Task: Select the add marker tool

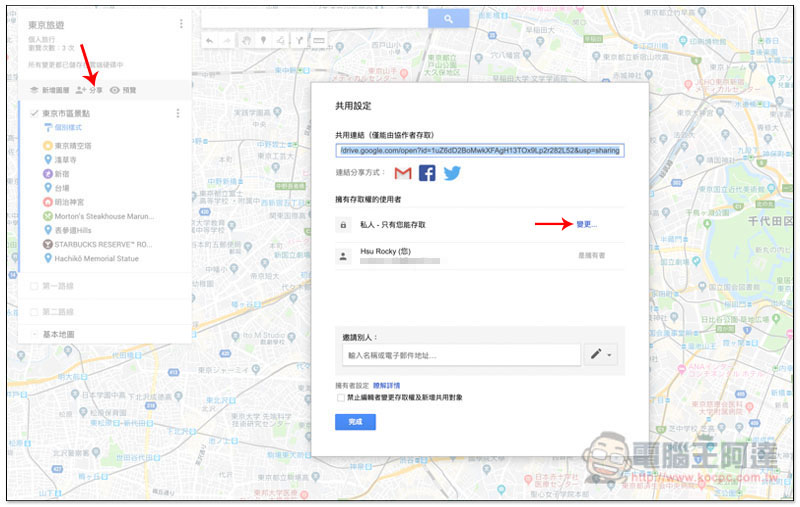Action: coord(263,41)
